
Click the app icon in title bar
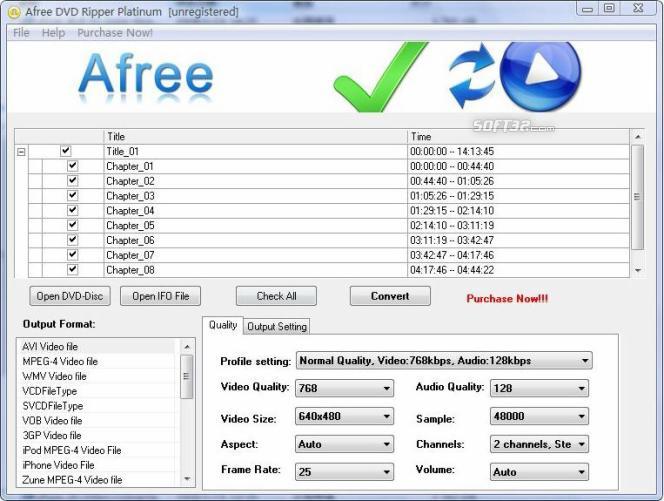point(14,12)
